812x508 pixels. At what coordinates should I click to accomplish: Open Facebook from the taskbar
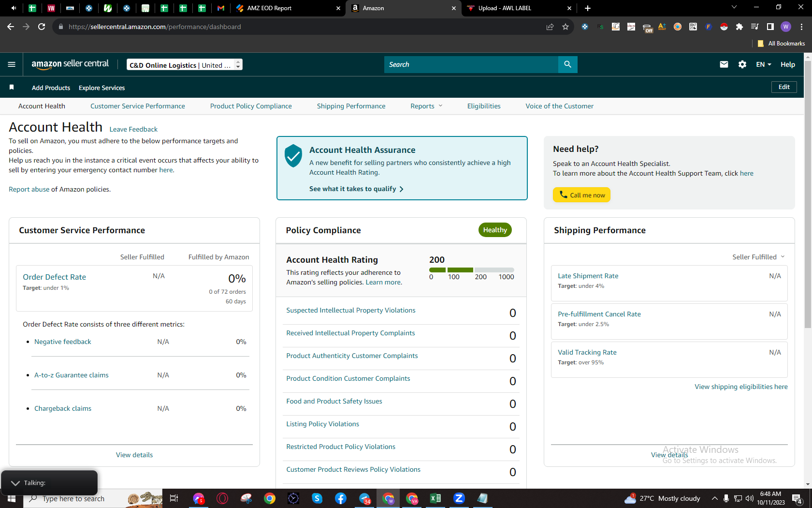[341, 498]
